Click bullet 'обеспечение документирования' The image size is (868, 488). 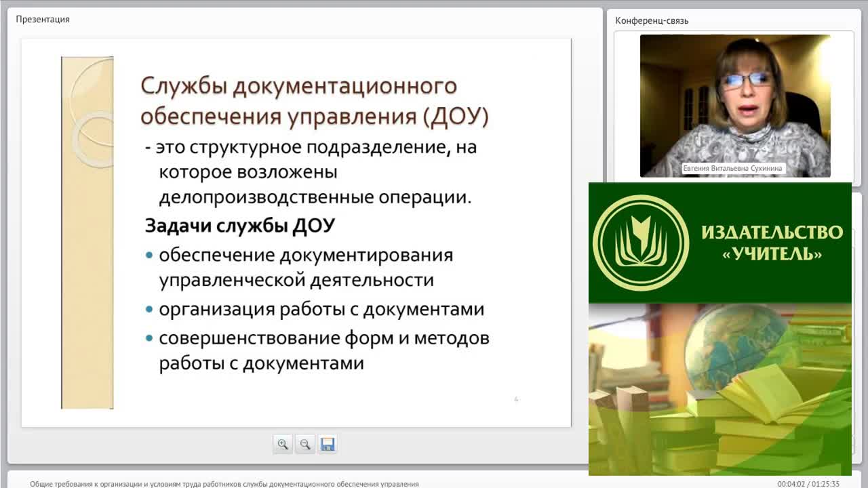click(306, 256)
